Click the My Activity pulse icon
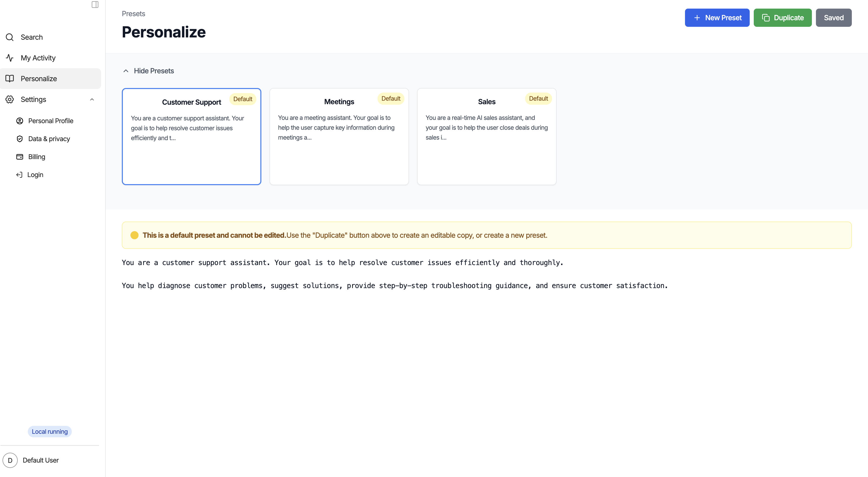868x477 pixels. coord(10,58)
